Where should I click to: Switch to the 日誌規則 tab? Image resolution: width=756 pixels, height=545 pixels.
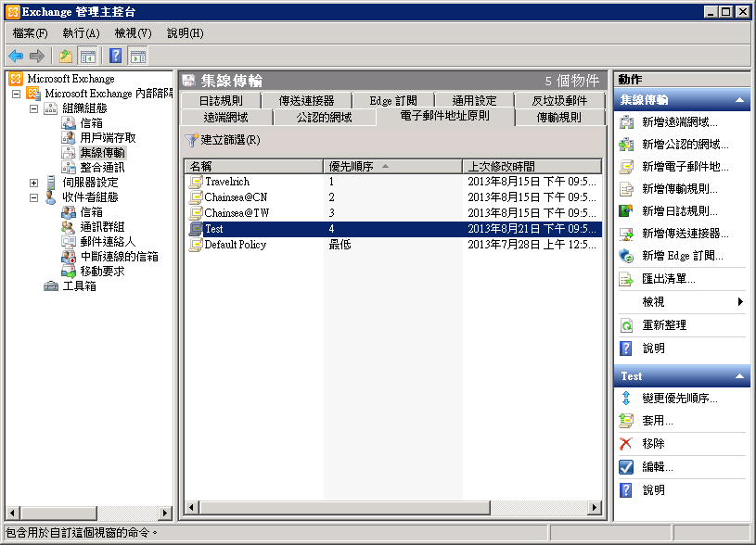point(222,101)
